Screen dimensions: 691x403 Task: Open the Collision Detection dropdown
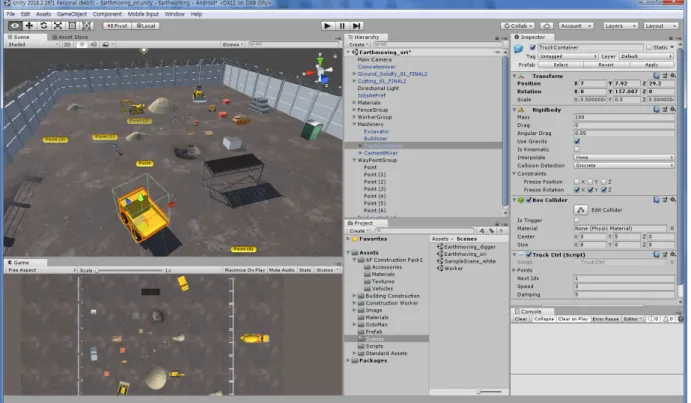[624, 165]
